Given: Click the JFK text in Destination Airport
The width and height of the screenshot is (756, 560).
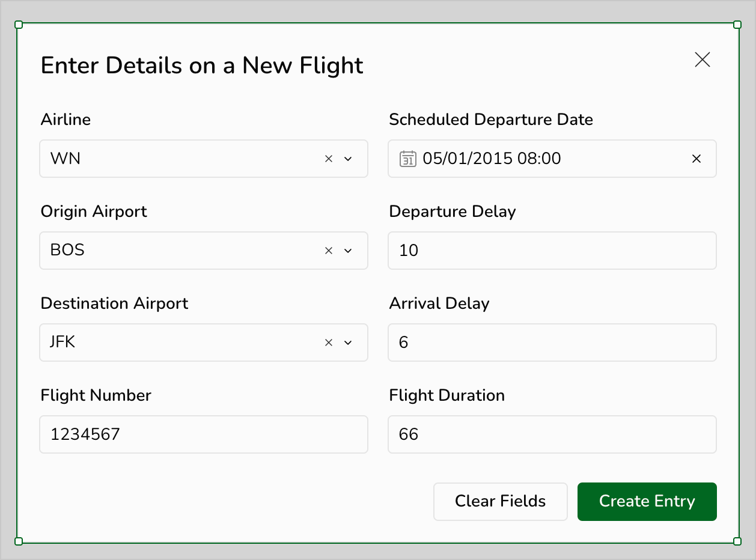Looking at the screenshot, I should tap(63, 342).
